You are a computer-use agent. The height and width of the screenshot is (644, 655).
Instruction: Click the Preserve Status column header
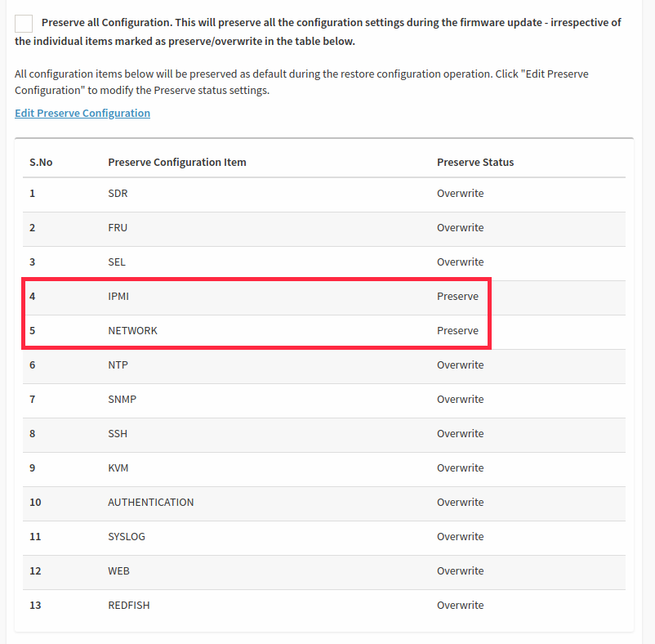(475, 162)
